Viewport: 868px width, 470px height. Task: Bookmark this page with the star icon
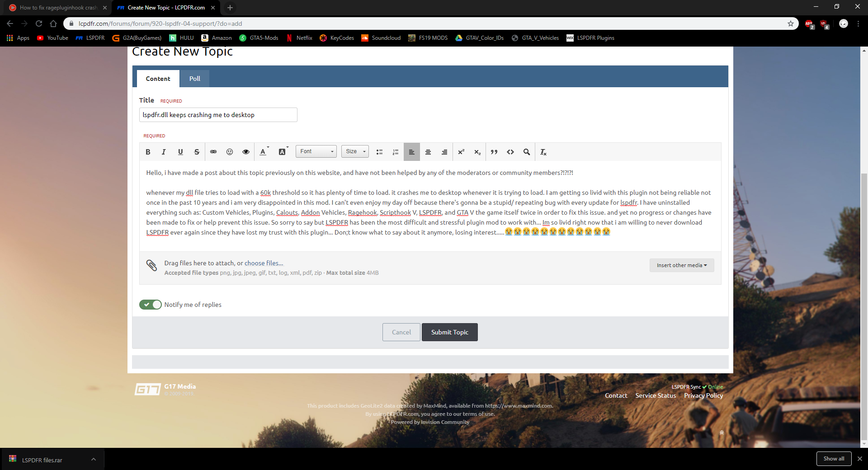pos(791,23)
